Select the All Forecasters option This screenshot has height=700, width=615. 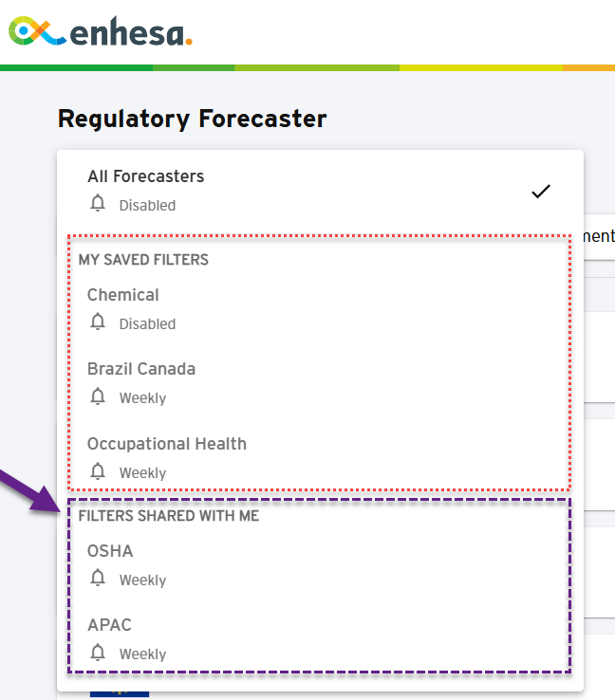tap(320, 191)
